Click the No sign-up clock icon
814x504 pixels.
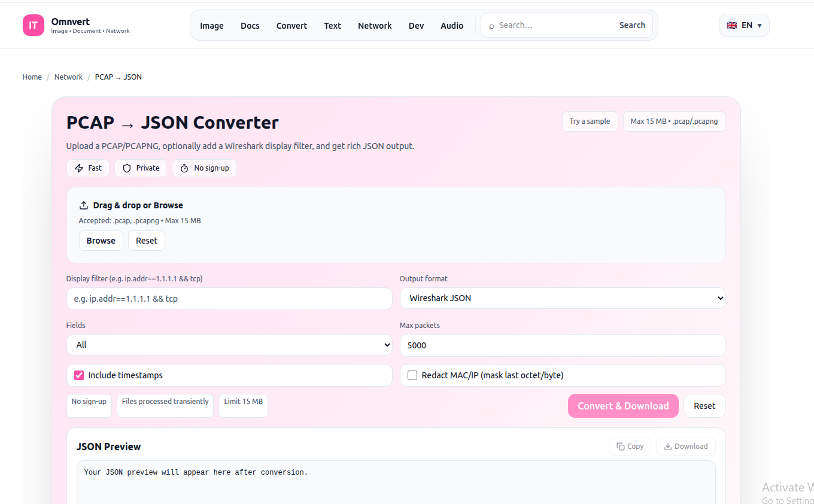[x=184, y=168]
